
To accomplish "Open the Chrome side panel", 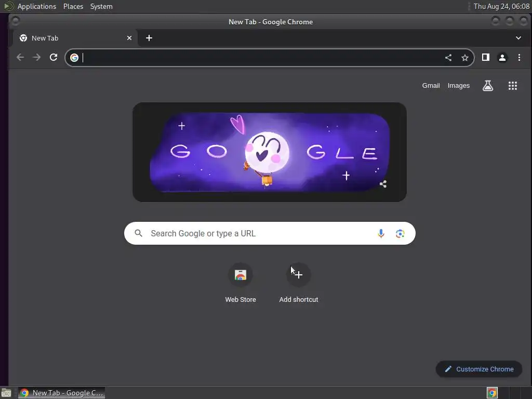I will [x=486, y=57].
